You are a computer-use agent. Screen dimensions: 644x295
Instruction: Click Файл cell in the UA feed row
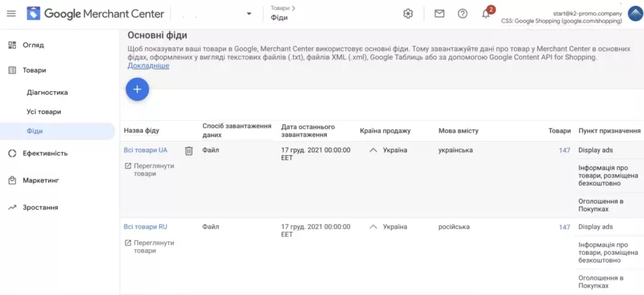[x=211, y=150]
